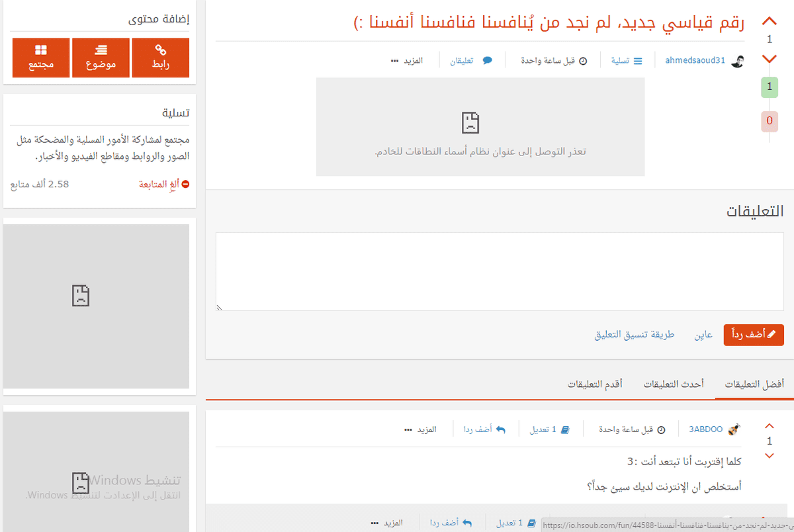Image resolution: width=794 pixels, height=532 pixels.
Task: Expand المزيد menu on 3ABDOO's comment
Action: (420, 429)
